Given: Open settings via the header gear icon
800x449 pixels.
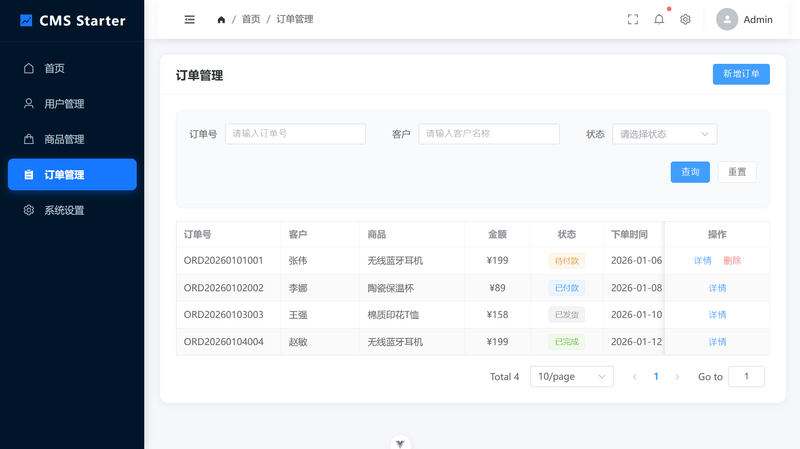Looking at the screenshot, I should point(685,19).
